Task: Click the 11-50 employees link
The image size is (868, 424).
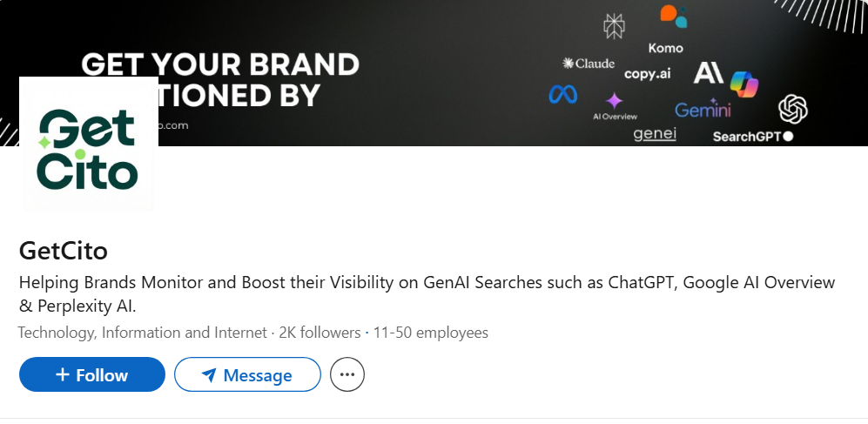Action: point(430,333)
